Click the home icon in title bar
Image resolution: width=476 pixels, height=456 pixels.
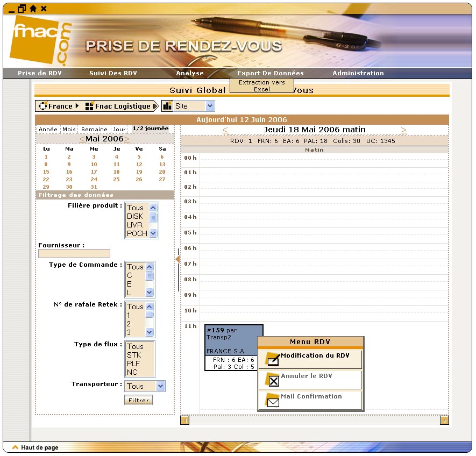pos(33,9)
